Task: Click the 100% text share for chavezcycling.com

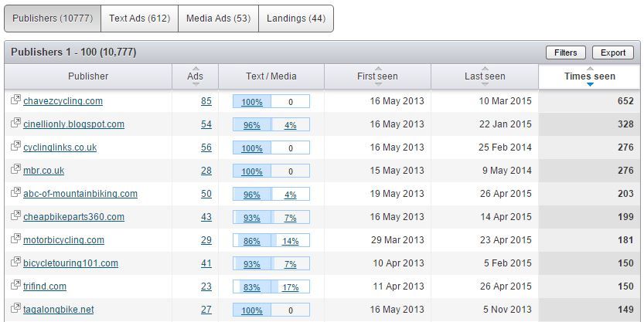Action: pyautogui.click(x=252, y=102)
